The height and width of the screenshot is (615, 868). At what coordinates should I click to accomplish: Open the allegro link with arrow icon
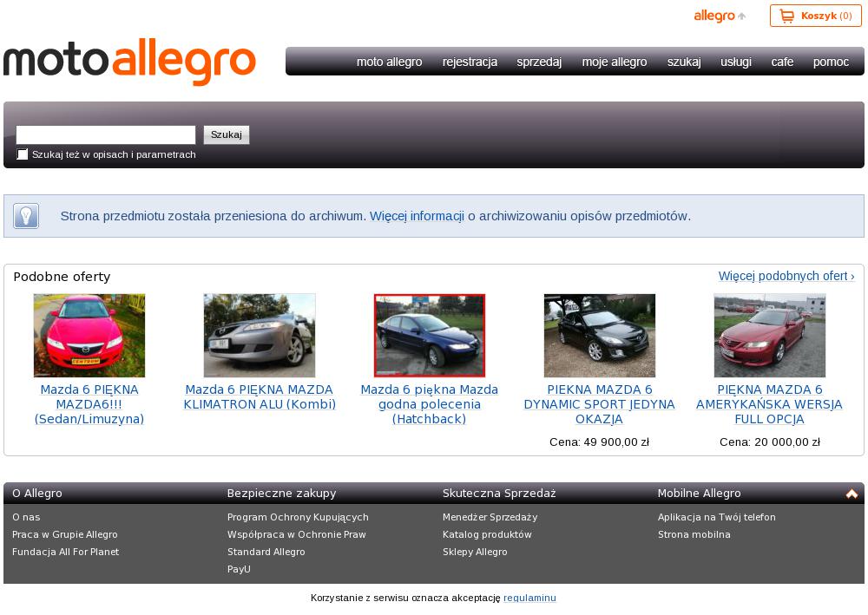(720, 16)
